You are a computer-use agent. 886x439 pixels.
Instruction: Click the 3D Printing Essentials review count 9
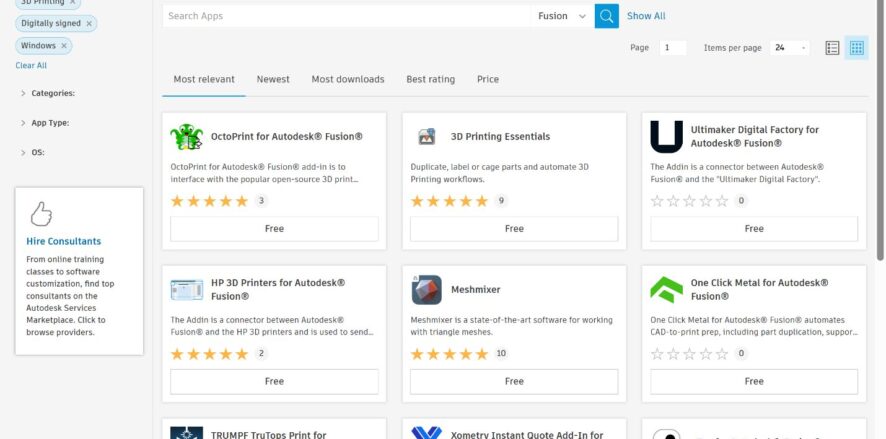point(501,201)
